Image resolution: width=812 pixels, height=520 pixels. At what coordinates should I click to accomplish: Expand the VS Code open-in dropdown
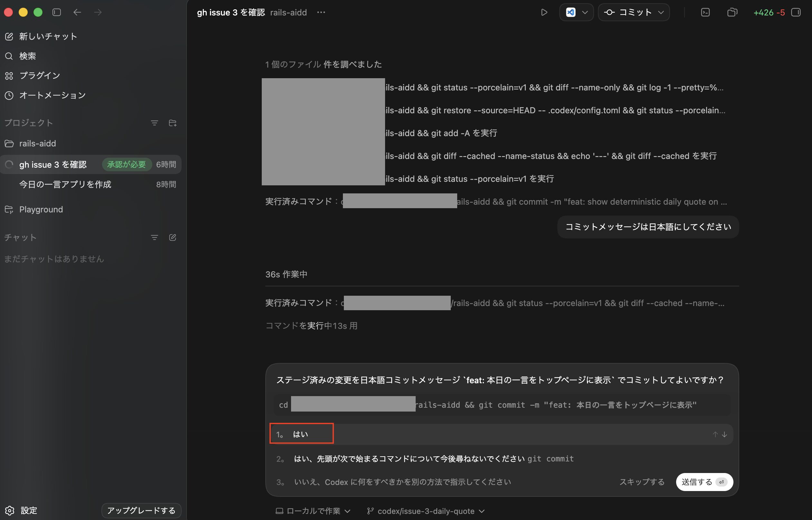tap(585, 13)
